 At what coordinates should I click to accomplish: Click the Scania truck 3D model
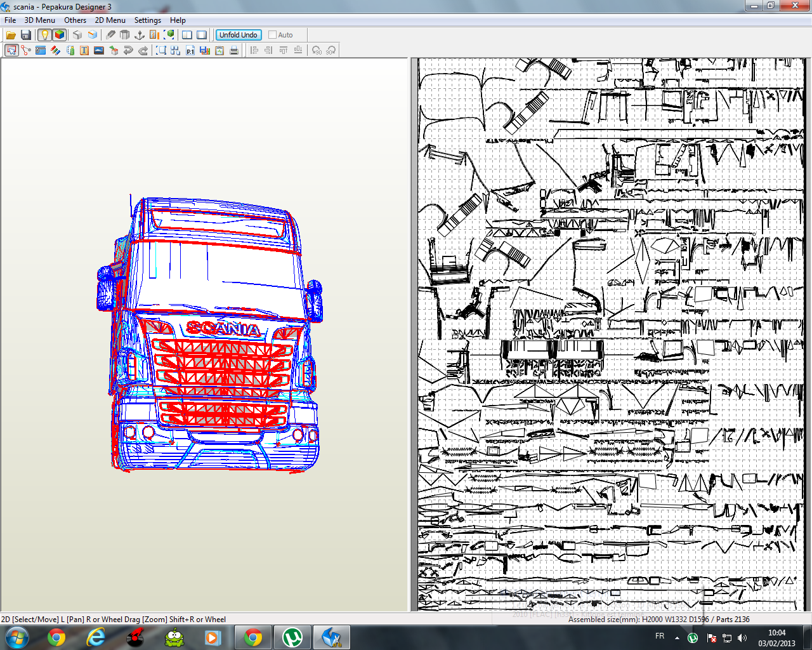coord(209,335)
